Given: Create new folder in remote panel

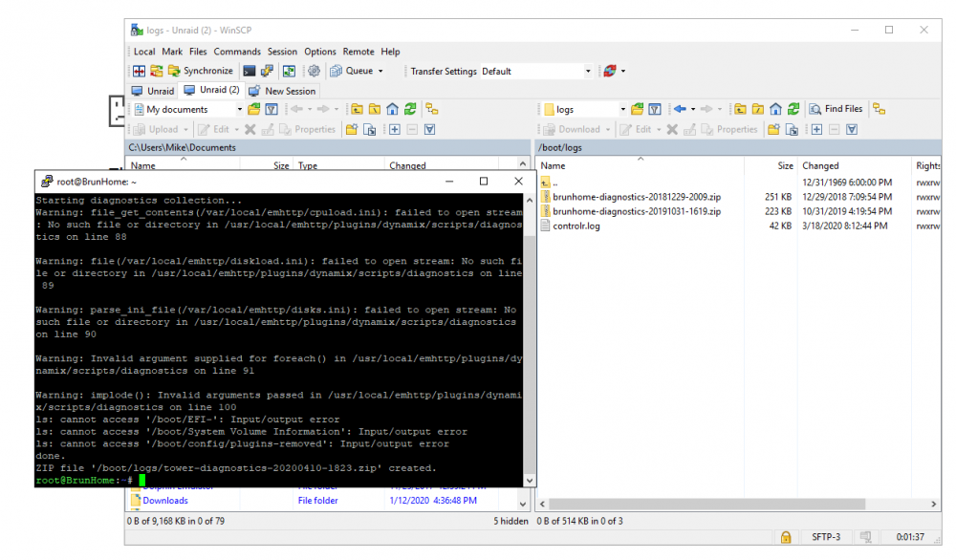Looking at the screenshot, I should point(773,129).
